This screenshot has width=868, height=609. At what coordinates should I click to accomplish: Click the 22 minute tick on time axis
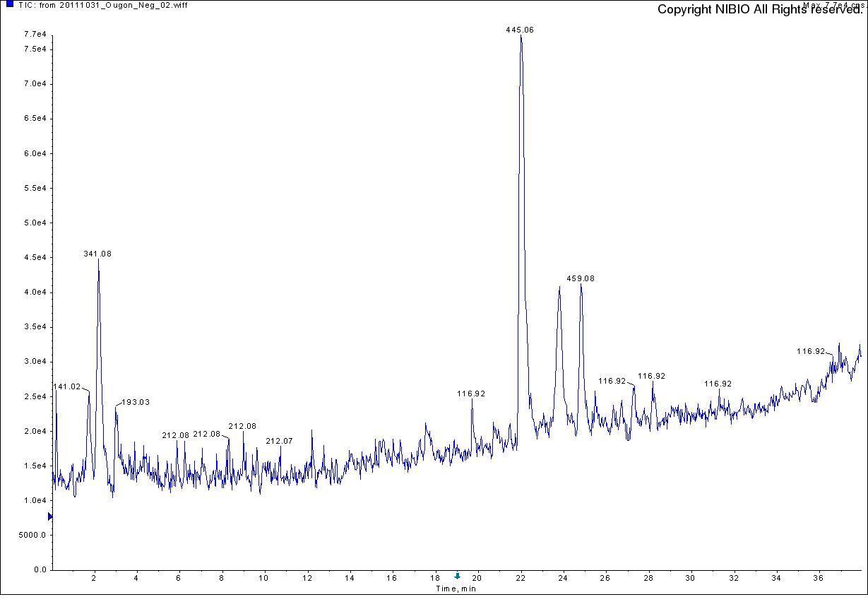(x=521, y=578)
